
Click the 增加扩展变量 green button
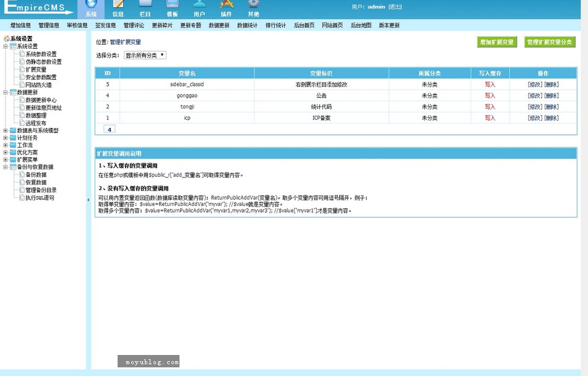(x=497, y=42)
